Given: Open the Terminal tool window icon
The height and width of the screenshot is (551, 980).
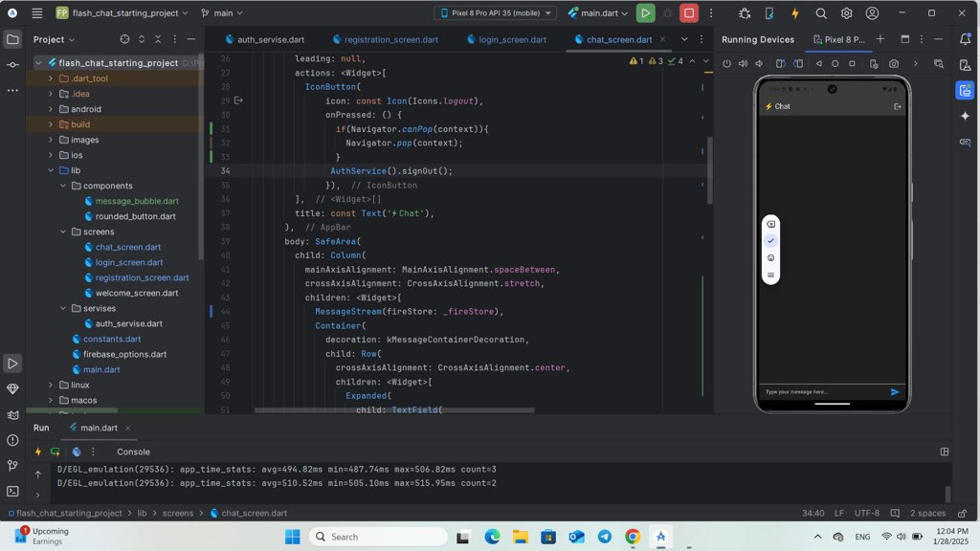Looking at the screenshot, I should pos(12,491).
